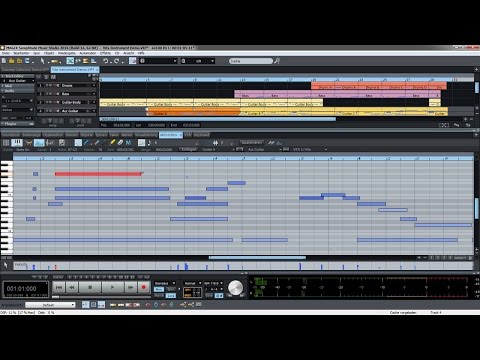This screenshot has height=360, width=480.
Task: Choose the eraser tool in MIDI editor
Action: coord(120,143)
